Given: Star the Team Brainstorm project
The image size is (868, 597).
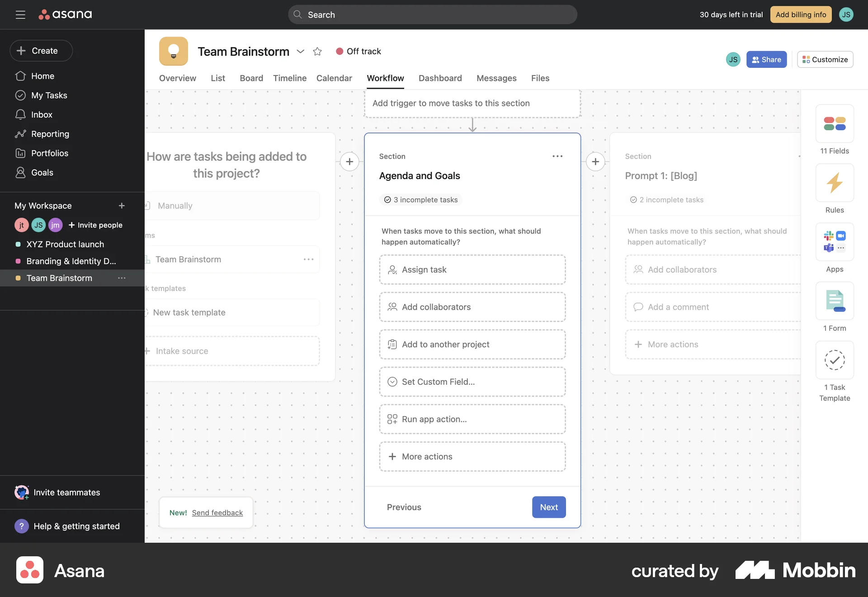Looking at the screenshot, I should [x=317, y=51].
